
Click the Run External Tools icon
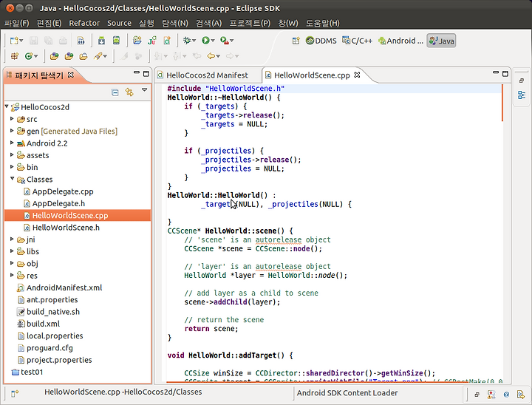[225, 41]
